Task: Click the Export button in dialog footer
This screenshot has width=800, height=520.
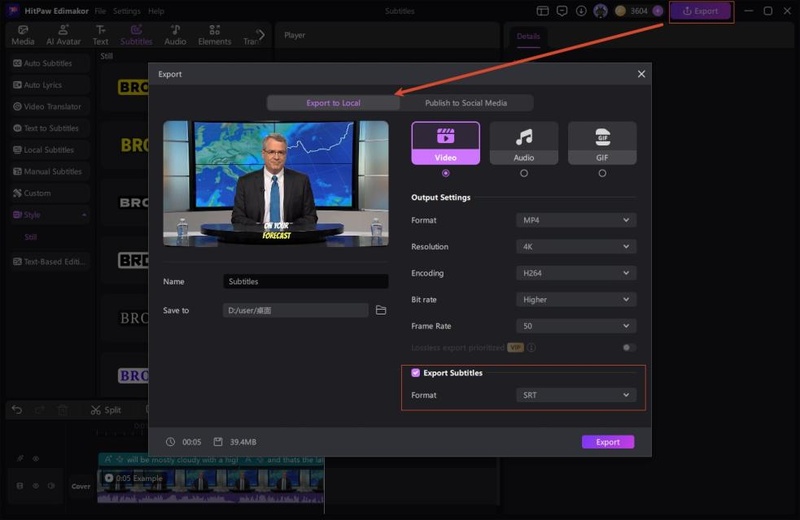Action: coord(608,442)
